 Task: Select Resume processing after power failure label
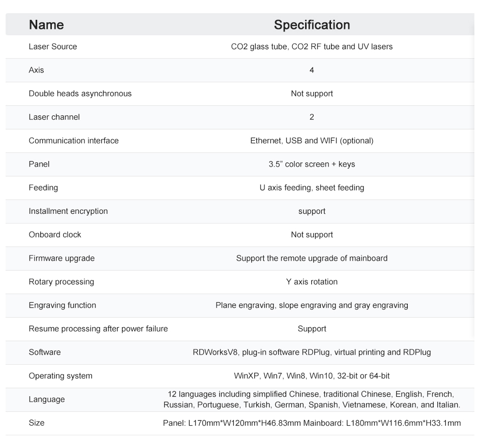point(98,329)
